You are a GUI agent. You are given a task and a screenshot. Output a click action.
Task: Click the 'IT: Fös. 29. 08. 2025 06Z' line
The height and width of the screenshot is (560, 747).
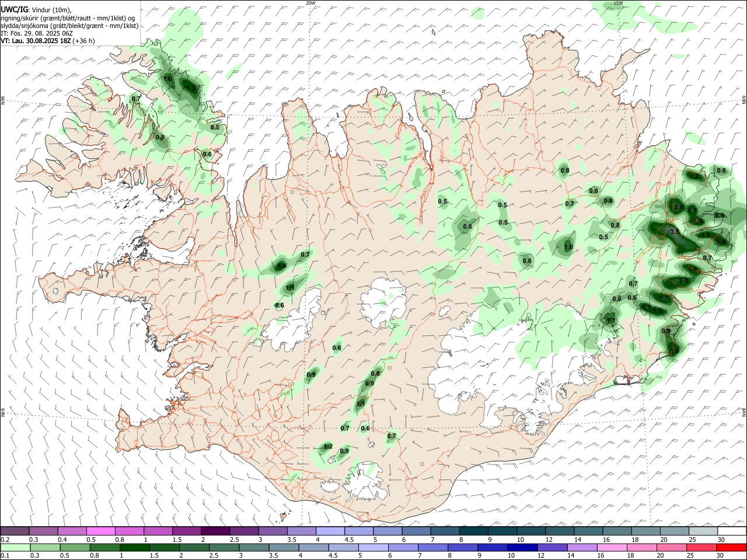point(37,33)
